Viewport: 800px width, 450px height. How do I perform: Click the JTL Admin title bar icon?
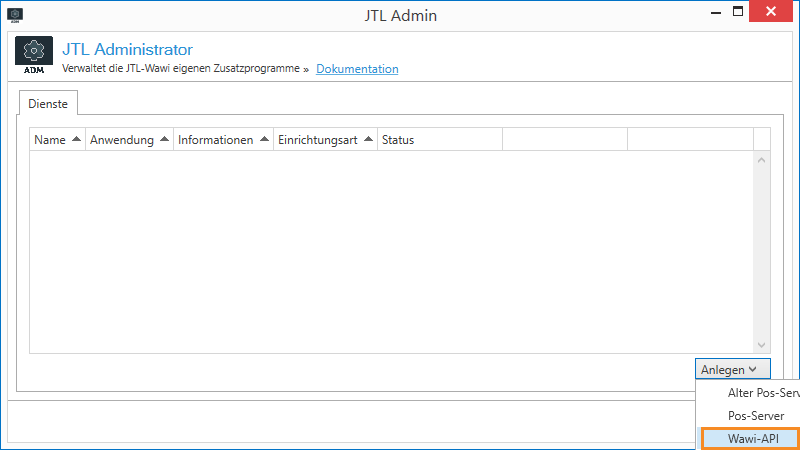(15, 15)
